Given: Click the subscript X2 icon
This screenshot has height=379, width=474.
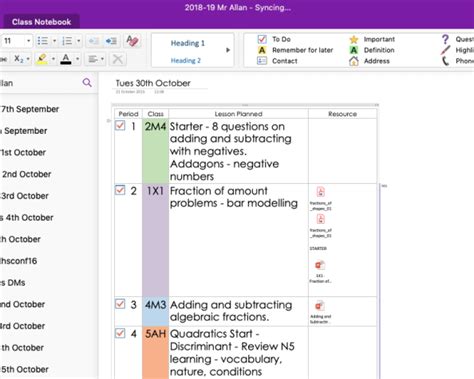Looking at the screenshot, I should pos(19,59).
